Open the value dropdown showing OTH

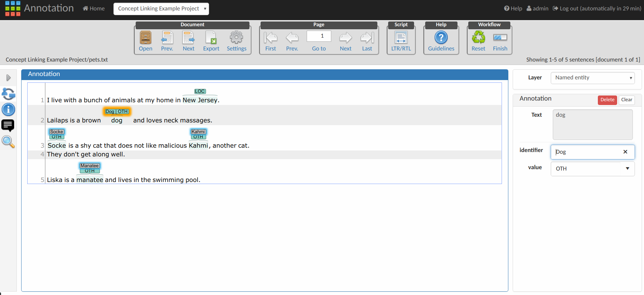tap(592, 169)
